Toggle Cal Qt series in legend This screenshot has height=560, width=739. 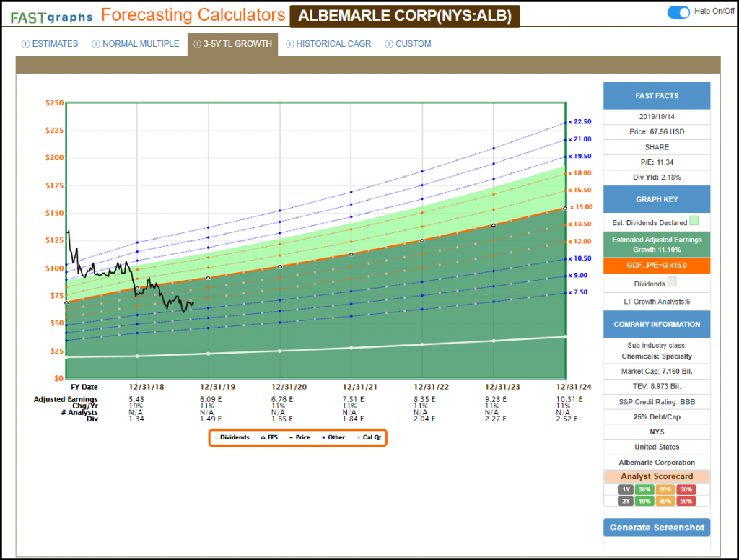[369, 437]
